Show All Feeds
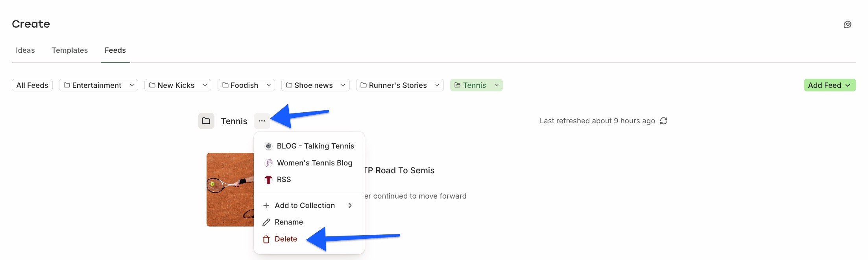This screenshot has width=868, height=260. [x=32, y=85]
